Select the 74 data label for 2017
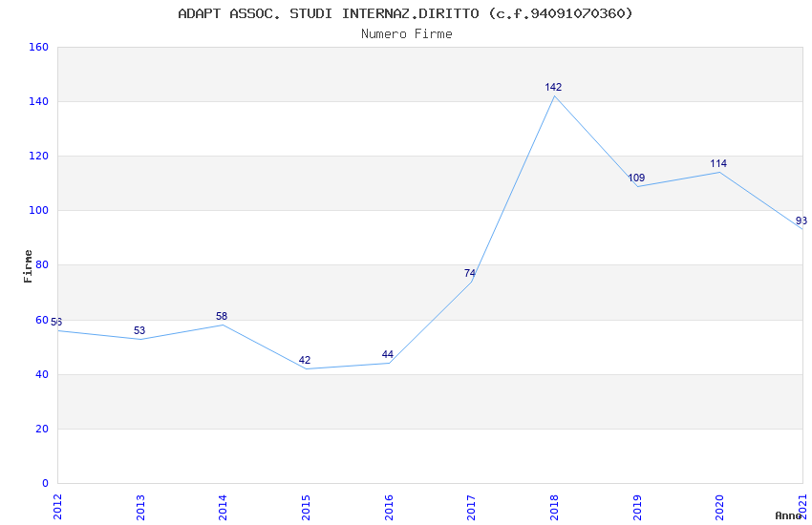This screenshot has width=812, height=525. click(470, 273)
